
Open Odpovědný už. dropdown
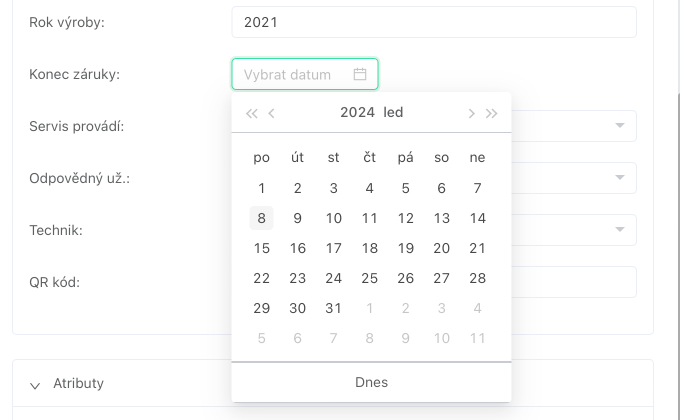click(620, 178)
